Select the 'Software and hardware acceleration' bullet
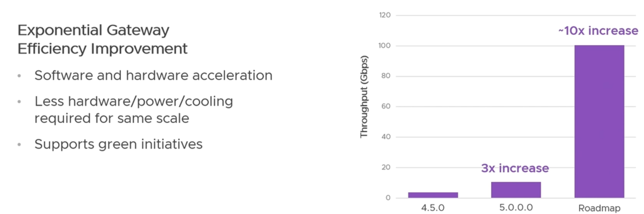 point(153,75)
